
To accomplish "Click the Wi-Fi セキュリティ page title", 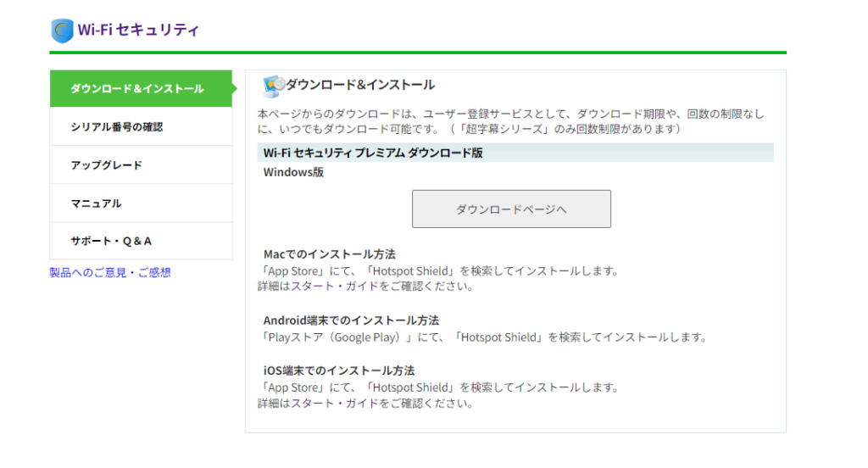I will [x=138, y=31].
